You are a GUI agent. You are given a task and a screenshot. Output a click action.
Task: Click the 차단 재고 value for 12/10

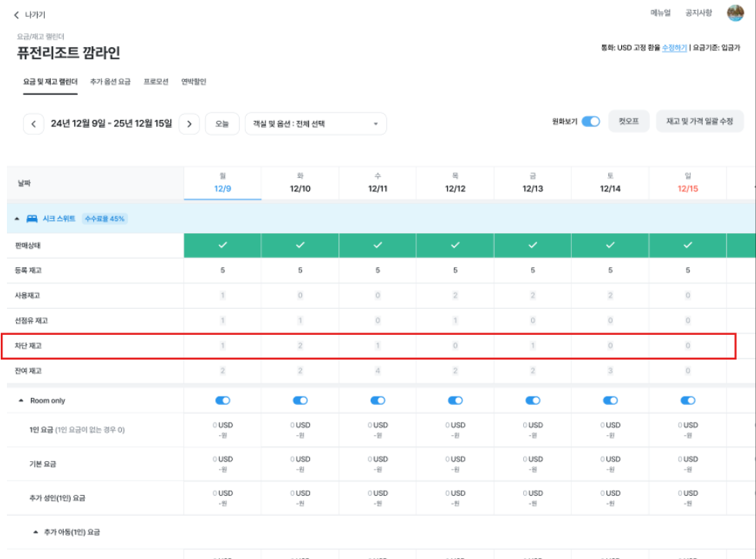pyautogui.click(x=301, y=346)
